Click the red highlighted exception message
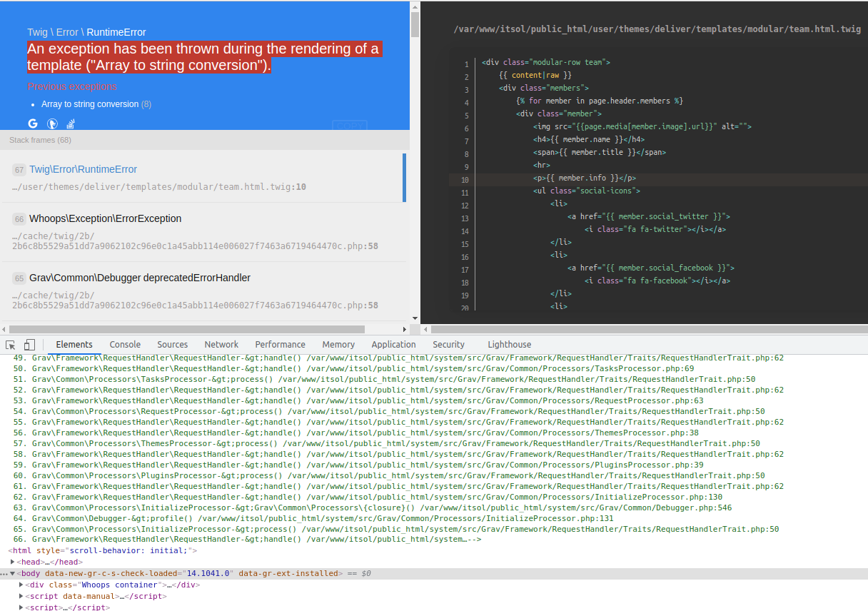 204,57
